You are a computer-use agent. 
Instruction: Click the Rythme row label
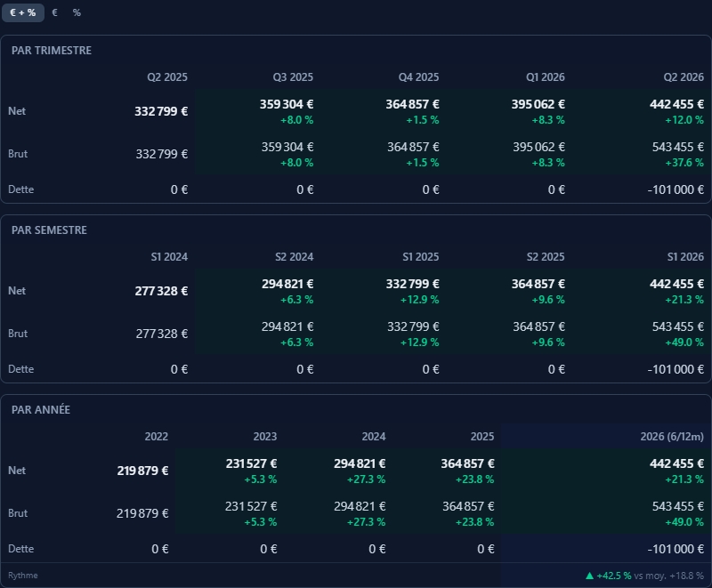(23, 576)
